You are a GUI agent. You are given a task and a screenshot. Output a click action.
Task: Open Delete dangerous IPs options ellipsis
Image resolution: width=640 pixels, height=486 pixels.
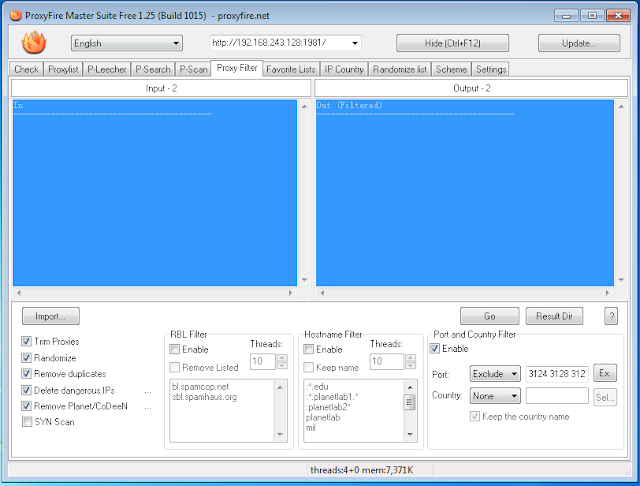[148, 392]
